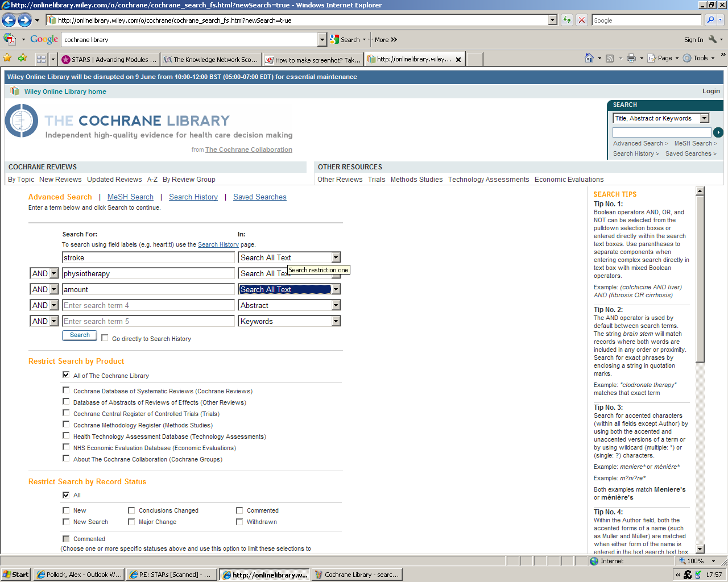
Task: Click the Search Tips scrollbar thumb
Action: pos(700,278)
